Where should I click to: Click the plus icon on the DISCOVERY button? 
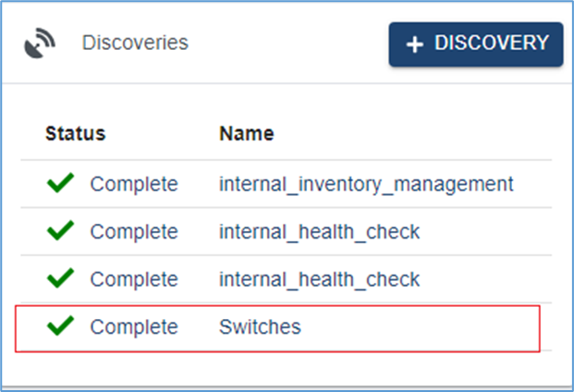(414, 44)
